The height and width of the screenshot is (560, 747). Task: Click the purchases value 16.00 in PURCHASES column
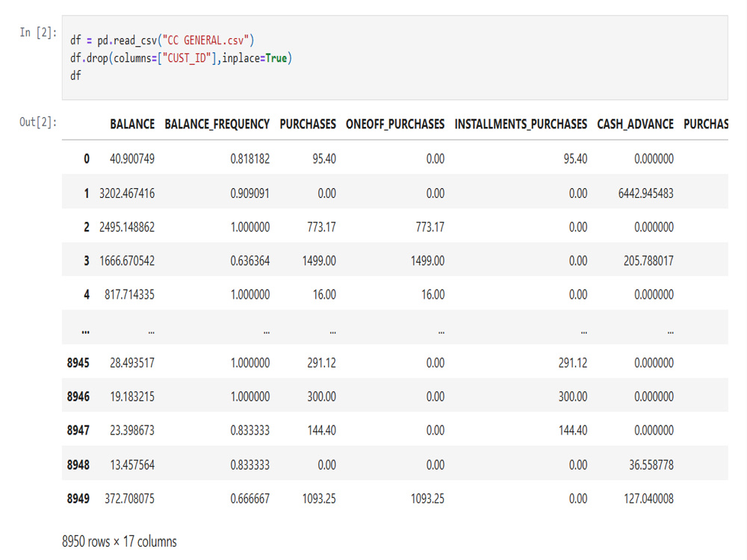[324, 295]
